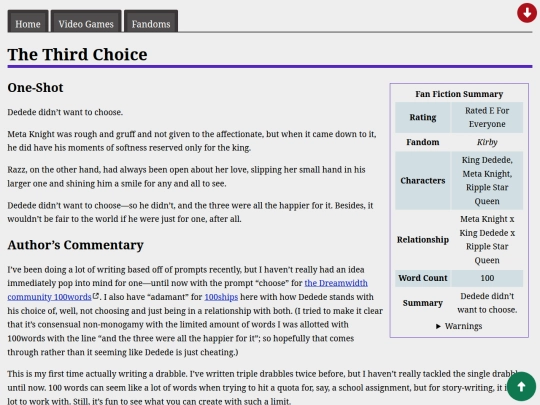The height and width of the screenshot is (405, 540).
Task: Click the 'Fan Fiction Summary' table caption
Action: tap(459, 94)
